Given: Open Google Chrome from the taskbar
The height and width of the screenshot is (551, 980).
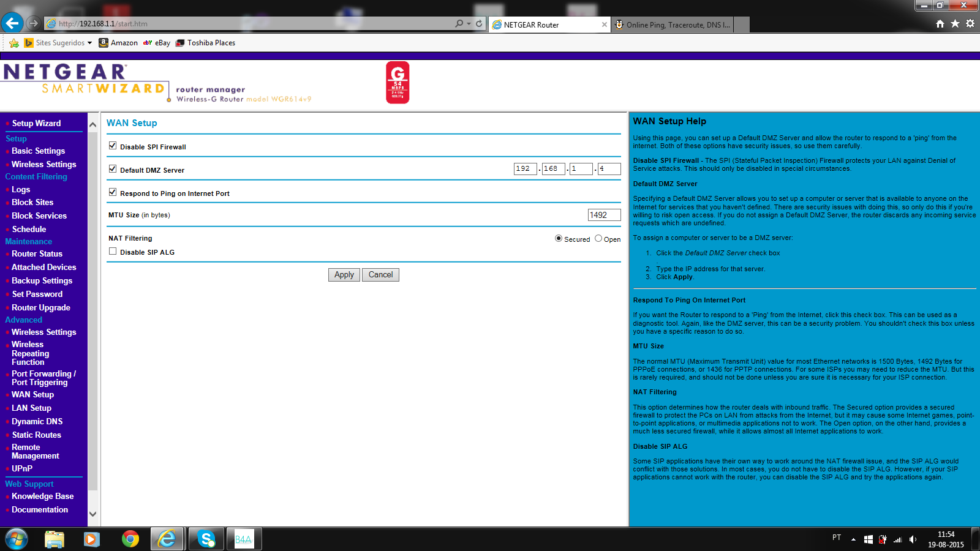Looking at the screenshot, I should pyautogui.click(x=130, y=539).
